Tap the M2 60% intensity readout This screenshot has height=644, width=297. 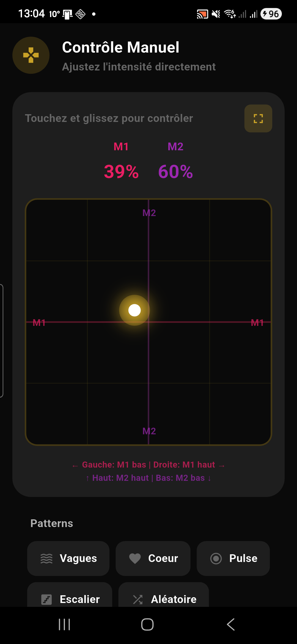175,171
